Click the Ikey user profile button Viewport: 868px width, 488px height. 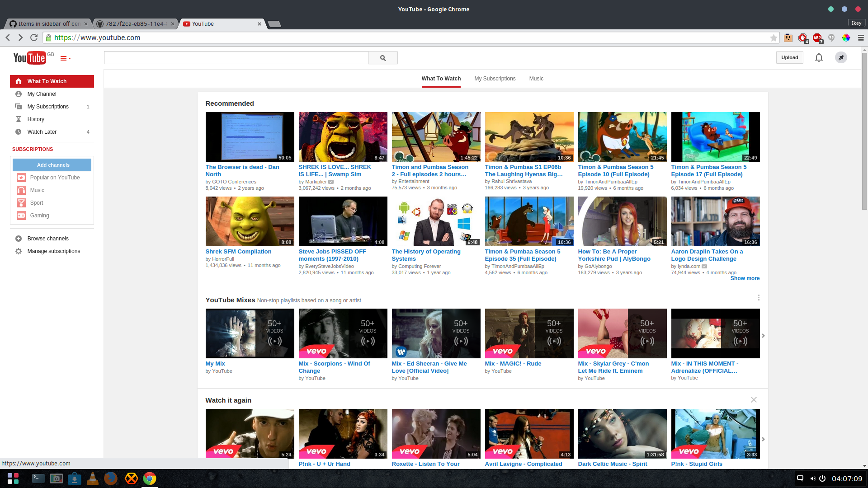point(856,23)
